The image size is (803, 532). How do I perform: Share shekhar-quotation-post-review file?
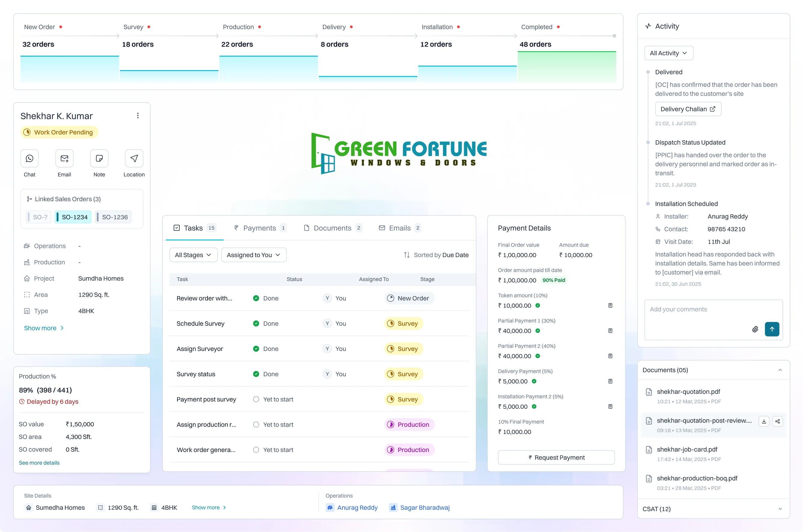777,421
